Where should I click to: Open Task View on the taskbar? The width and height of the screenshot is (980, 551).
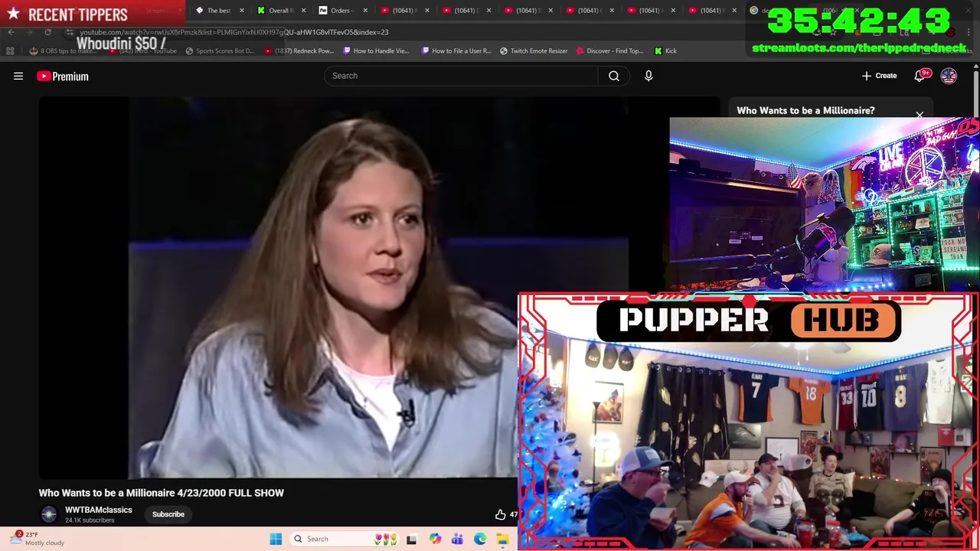point(411,539)
